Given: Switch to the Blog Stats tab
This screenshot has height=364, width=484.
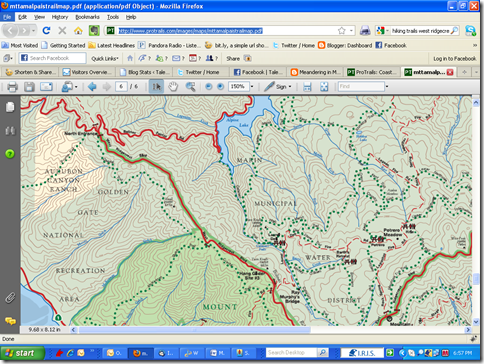Looking at the screenshot, I should [145, 72].
